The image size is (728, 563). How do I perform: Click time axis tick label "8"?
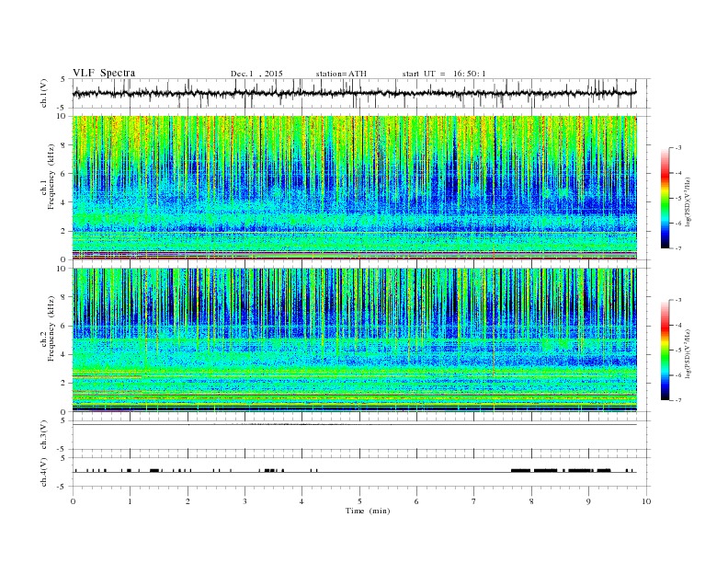531,501
